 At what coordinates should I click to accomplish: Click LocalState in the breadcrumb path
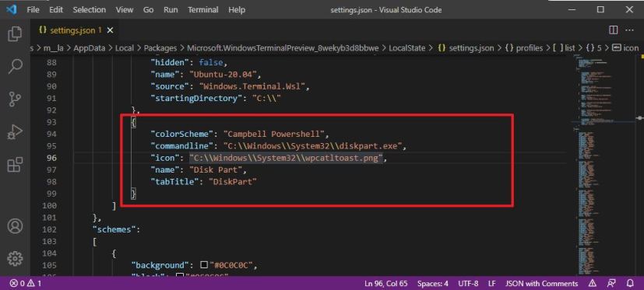406,48
